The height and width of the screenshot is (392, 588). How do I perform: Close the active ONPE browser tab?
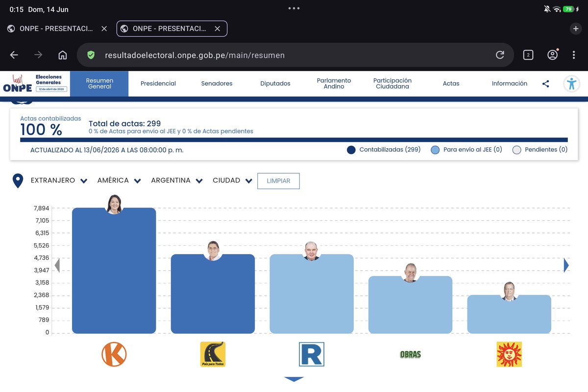pyautogui.click(x=217, y=29)
